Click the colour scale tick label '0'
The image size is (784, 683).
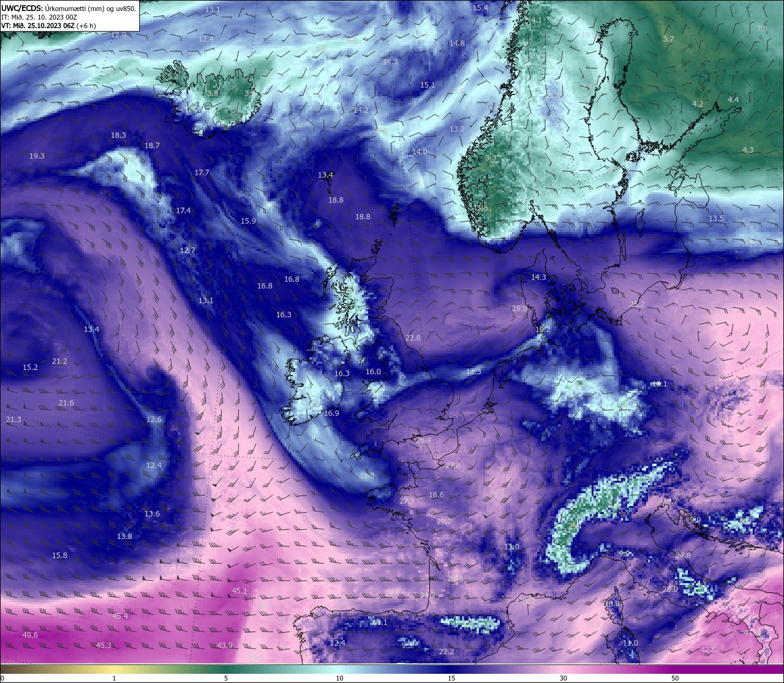pyautogui.click(x=2, y=678)
